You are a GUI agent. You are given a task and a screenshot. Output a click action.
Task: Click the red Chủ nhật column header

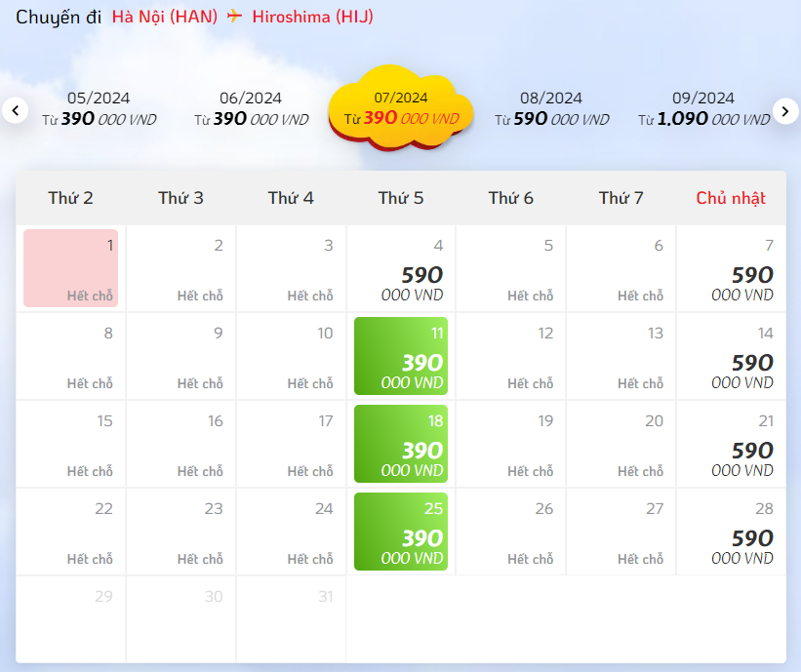731,198
